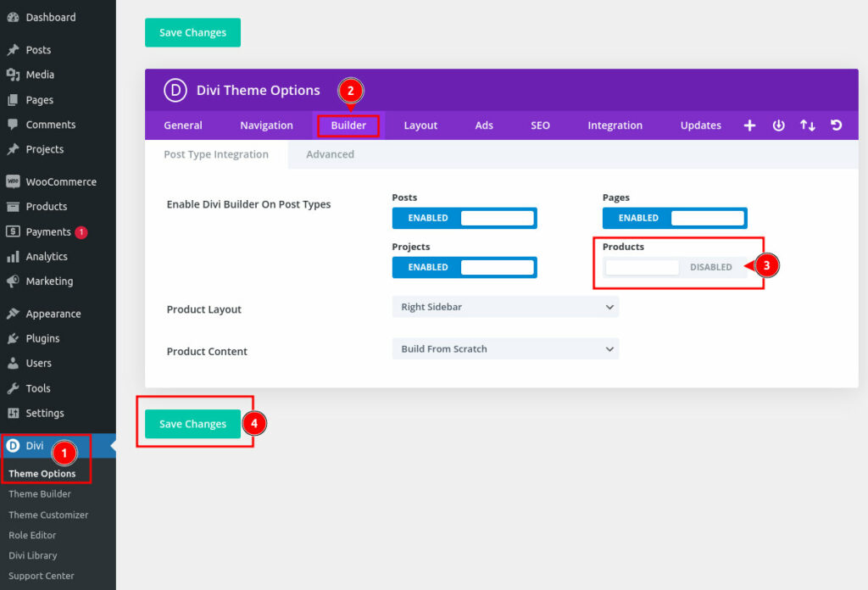Open the Navigation tab
The width and height of the screenshot is (868, 590).
point(267,125)
